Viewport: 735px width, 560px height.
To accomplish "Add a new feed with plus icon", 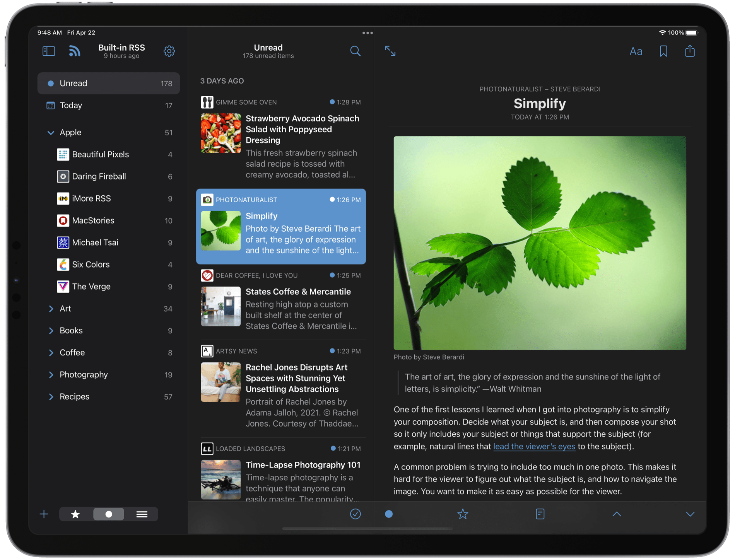I will click(44, 514).
